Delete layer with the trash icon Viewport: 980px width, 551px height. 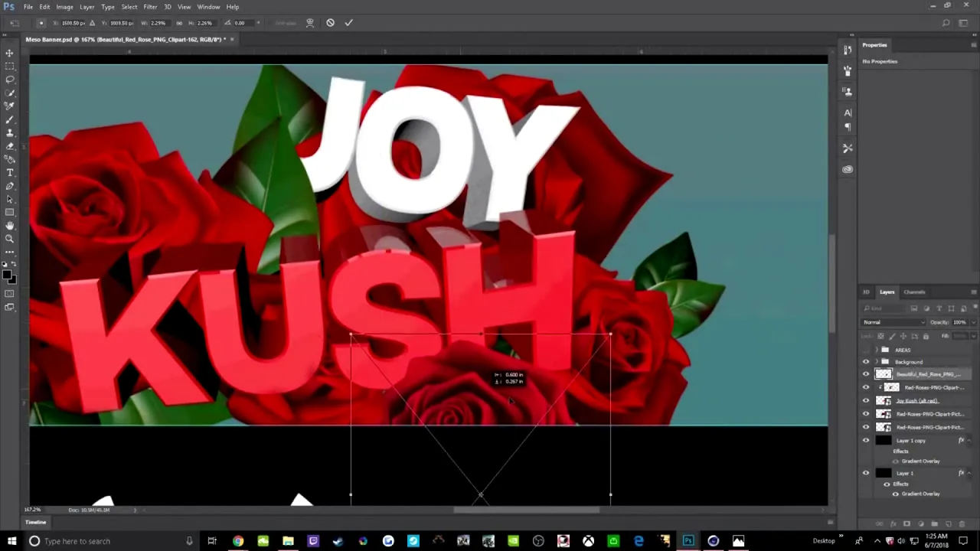click(x=962, y=524)
